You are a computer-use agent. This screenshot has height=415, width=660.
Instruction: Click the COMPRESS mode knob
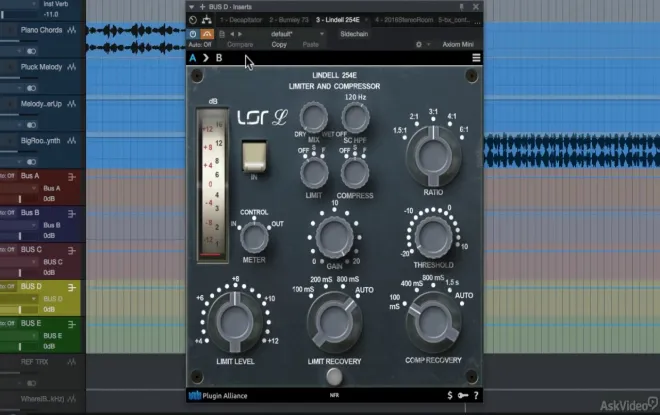[x=355, y=173]
